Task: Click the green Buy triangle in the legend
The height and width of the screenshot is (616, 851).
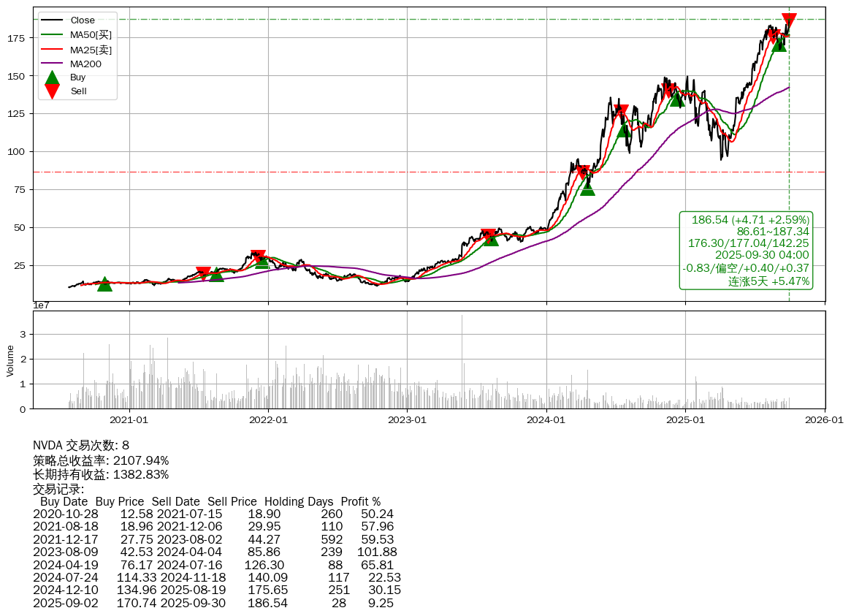Action: [52, 77]
